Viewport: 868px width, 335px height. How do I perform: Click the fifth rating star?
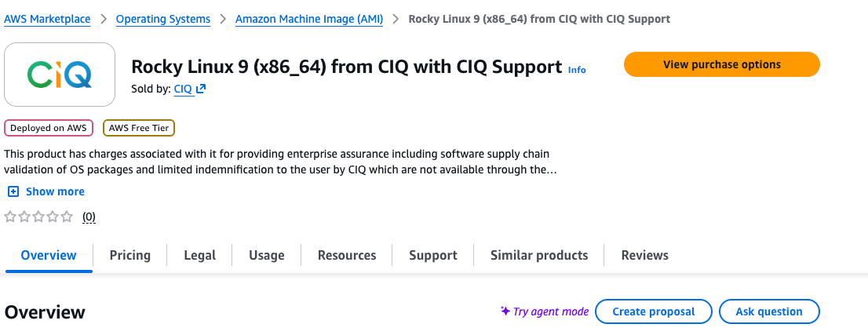click(x=67, y=217)
